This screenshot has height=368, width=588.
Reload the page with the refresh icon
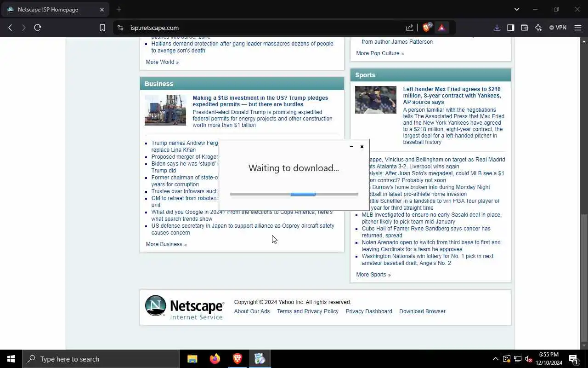click(x=38, y=28)
